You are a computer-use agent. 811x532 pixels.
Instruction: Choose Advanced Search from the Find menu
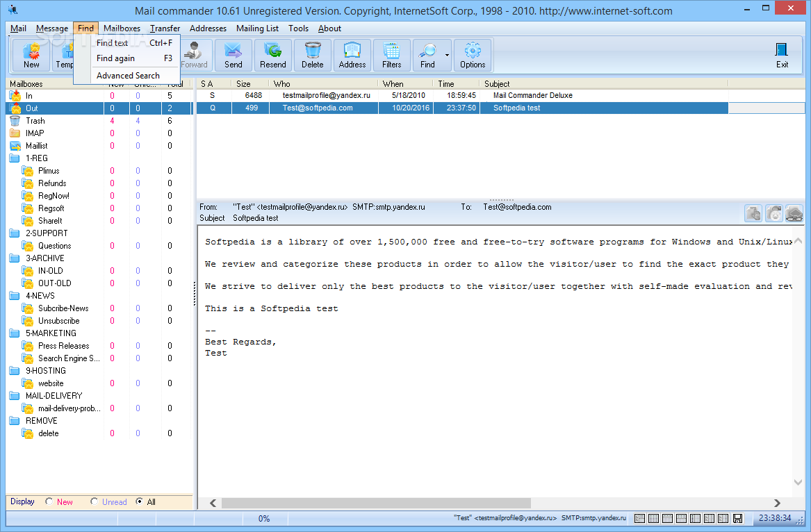pyautogui.click(x=127, y=76)
